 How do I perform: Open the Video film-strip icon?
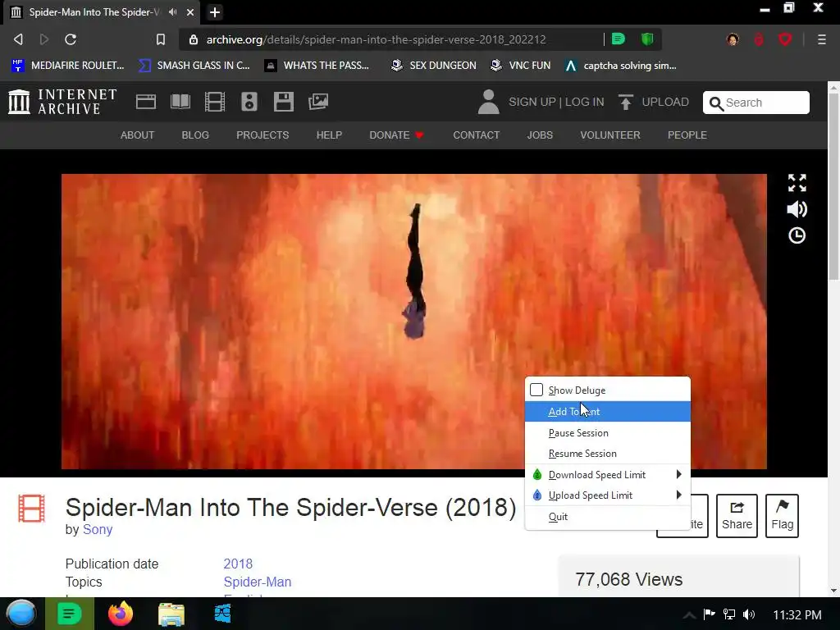click(215, 102)
